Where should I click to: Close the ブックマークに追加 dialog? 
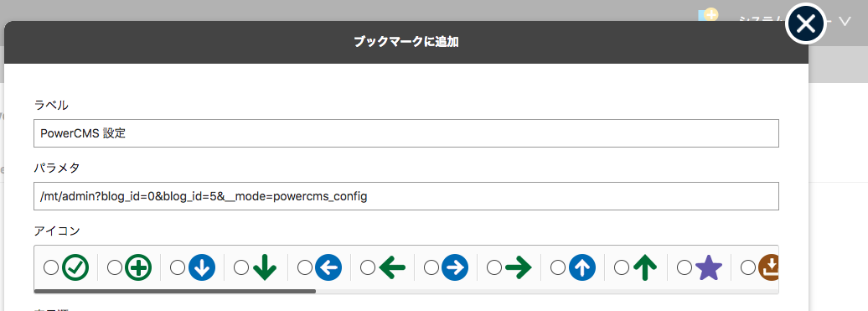coord(806,23)
